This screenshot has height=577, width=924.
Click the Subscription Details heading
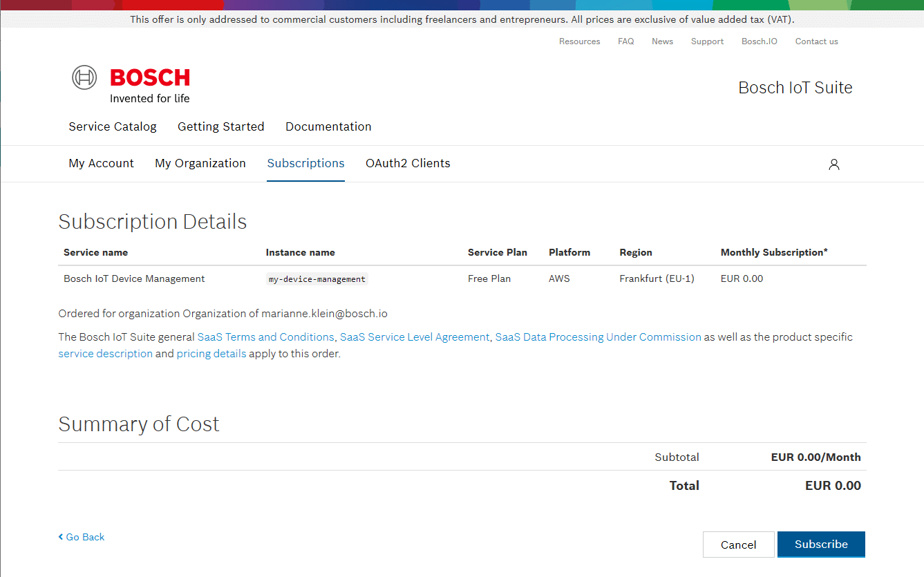152,222
